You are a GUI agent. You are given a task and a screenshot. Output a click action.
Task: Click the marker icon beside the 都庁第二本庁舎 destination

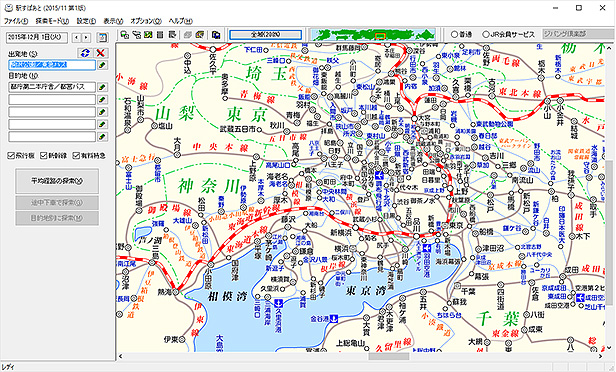point(102,87)
